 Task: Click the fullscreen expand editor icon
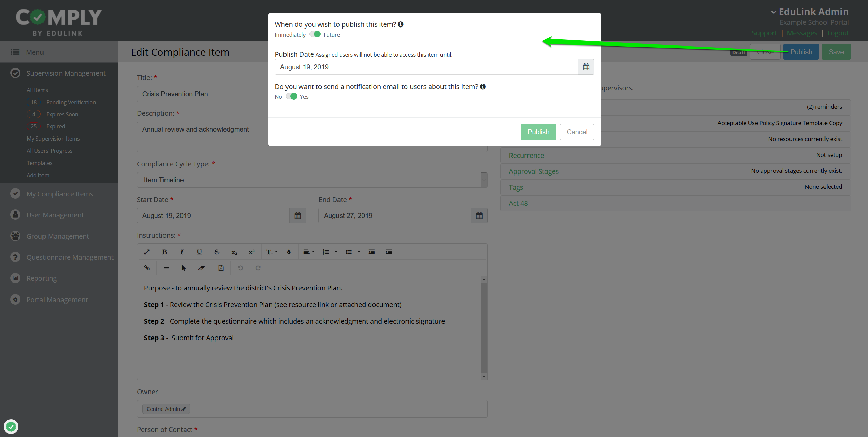click(x=147, y=252)
